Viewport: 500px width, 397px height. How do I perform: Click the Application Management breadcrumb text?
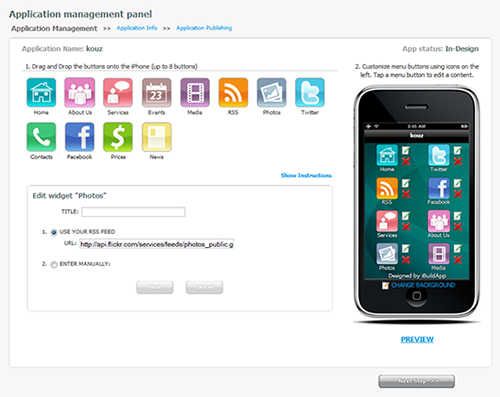[x=54, y=28]
